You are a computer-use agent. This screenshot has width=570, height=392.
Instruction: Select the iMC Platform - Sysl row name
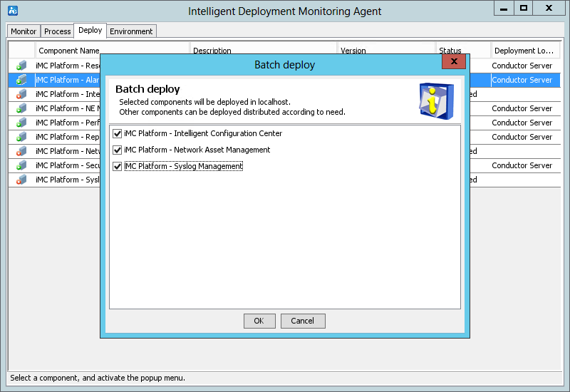pyautogui.click(x=68, y=180)
